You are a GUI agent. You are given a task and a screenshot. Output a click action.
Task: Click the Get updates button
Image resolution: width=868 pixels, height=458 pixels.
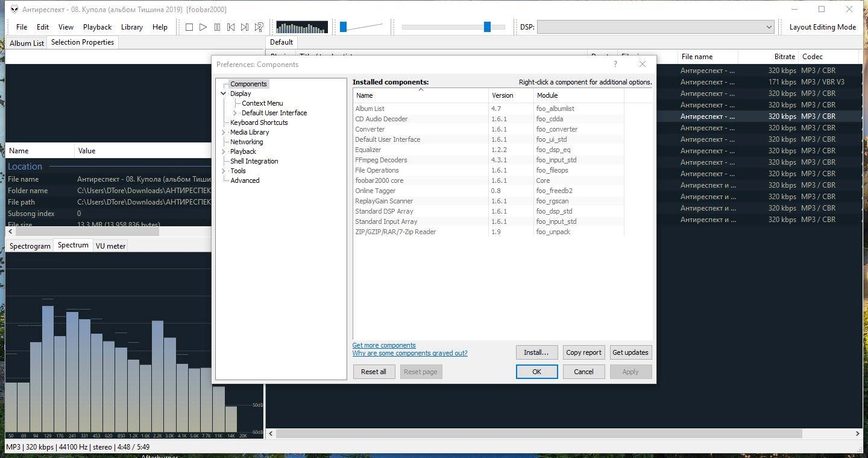pyautogui.click(x=631, y=352)
